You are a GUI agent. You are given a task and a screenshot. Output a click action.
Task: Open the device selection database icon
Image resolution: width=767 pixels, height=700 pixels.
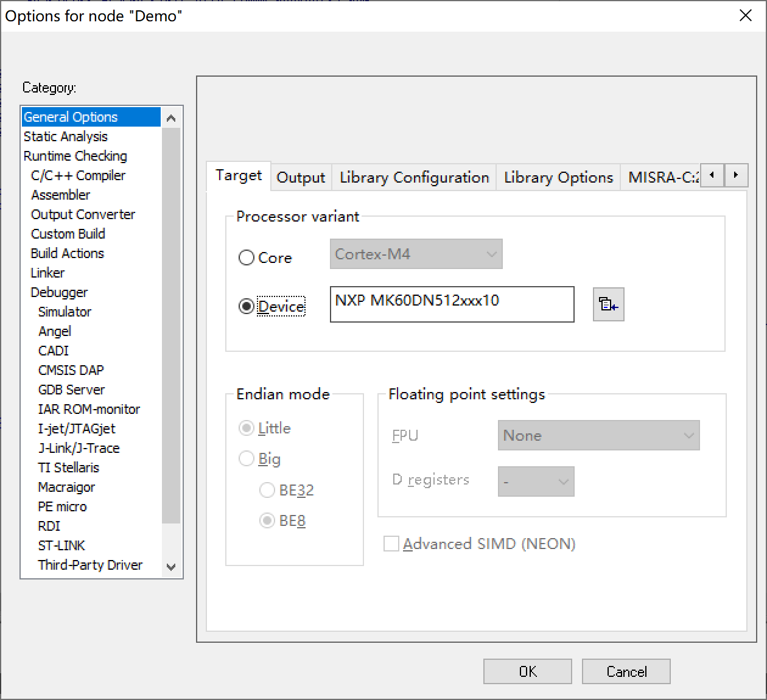(608, 304)
